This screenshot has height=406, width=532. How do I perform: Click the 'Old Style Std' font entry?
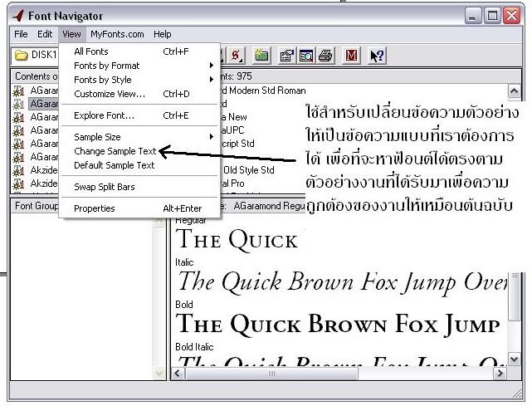(248, 170)
